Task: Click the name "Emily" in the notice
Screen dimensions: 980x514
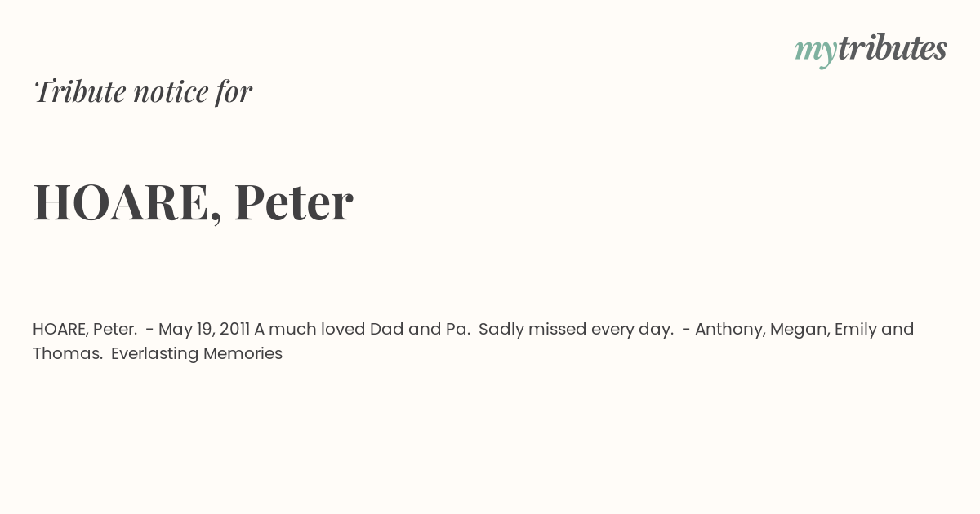Action: click(856, 330)
